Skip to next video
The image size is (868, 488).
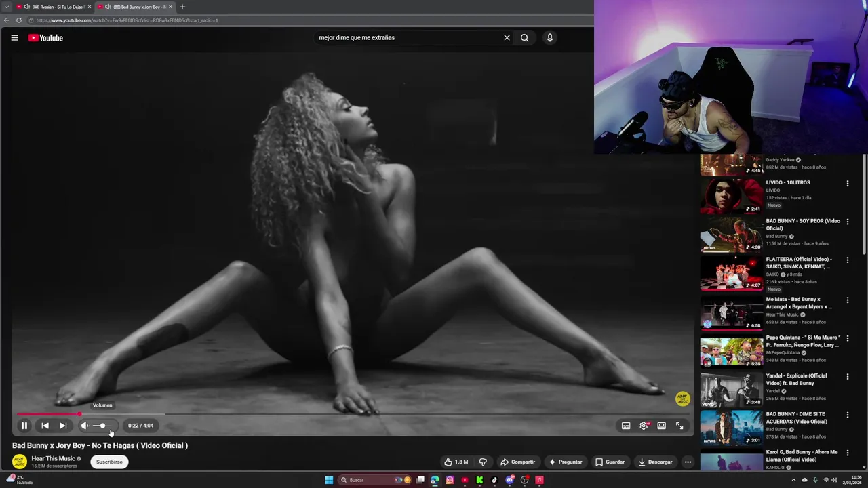coord(63,426)
